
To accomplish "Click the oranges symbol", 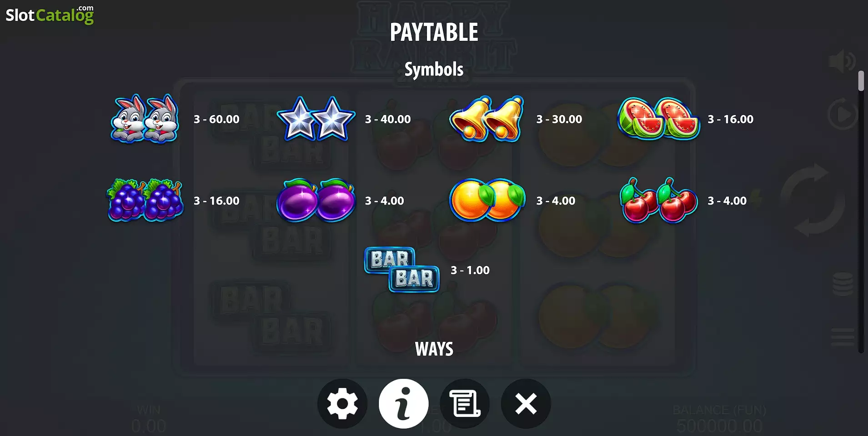I will (487, 200).
